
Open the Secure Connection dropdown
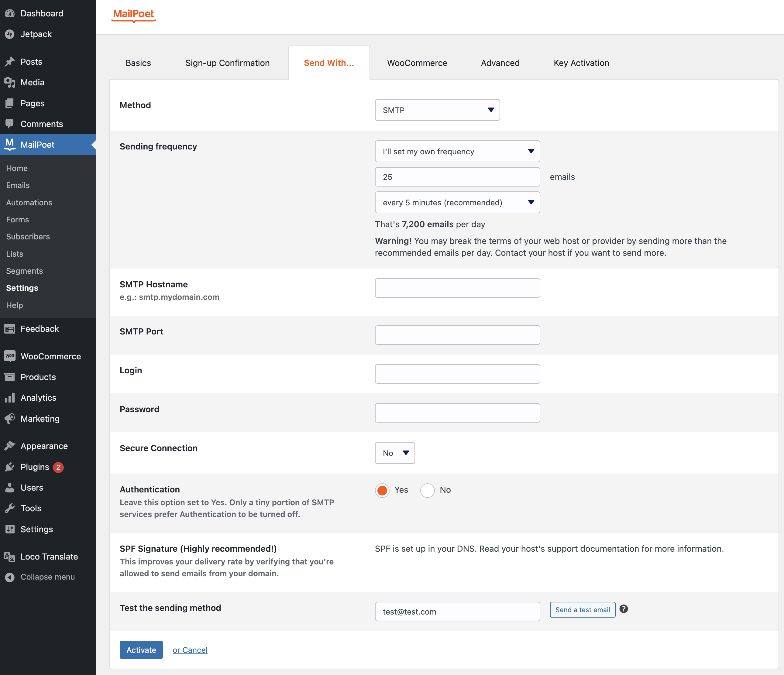395,453
